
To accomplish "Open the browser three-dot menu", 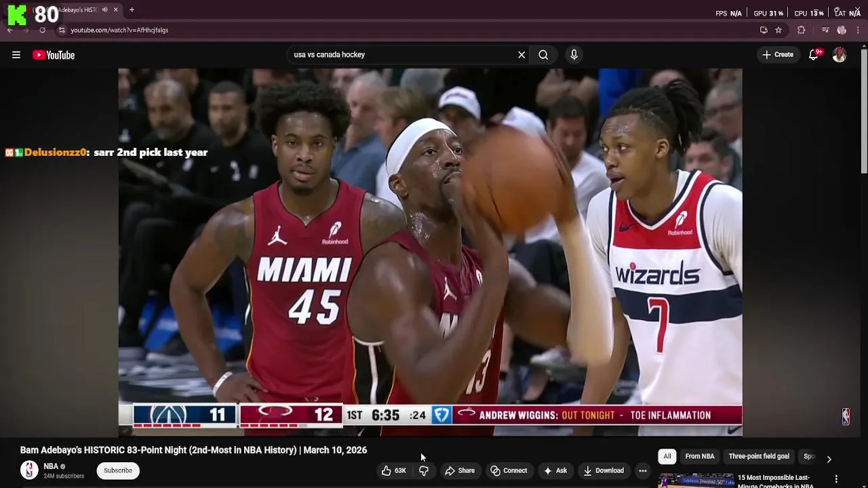I will click(x=858, y=30).
